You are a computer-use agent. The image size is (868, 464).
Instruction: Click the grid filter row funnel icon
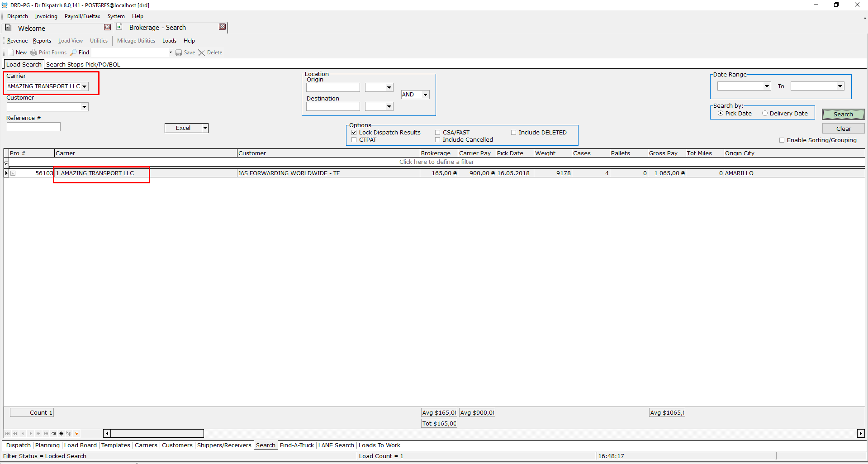click(x=6, y=163)
